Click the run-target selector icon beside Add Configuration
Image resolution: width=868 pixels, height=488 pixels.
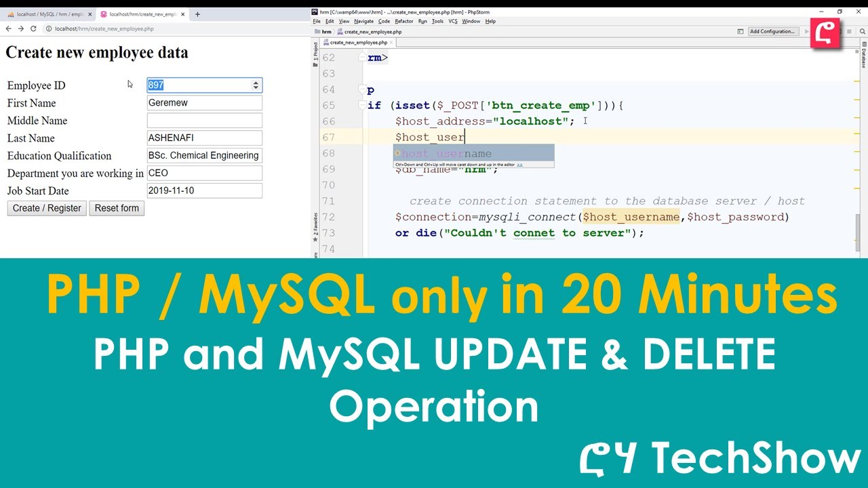pyautogui.click(x=741, y=31)
